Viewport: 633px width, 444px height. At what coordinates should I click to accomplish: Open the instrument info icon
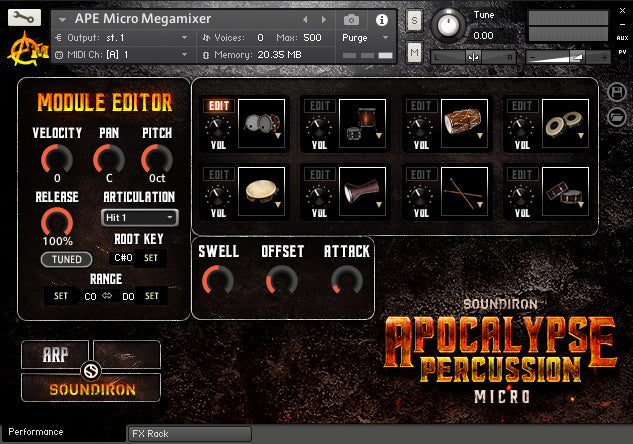(x=381, y=19)
